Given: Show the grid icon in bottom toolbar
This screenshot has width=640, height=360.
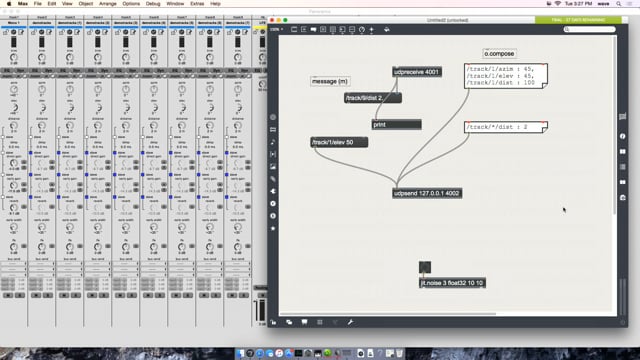Looking at the screenshot, I should [320, 322].
